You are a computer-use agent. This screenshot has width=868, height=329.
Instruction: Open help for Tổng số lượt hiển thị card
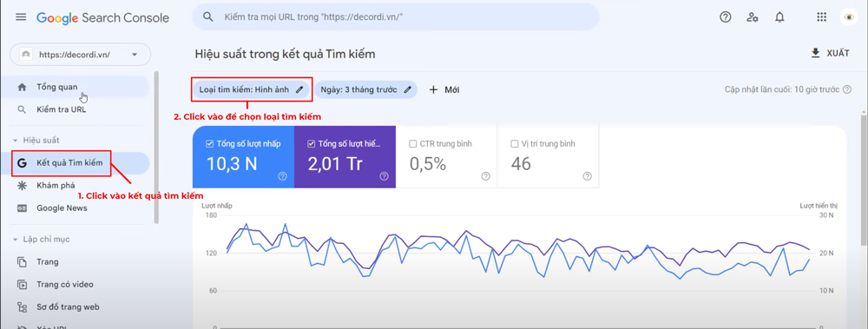point(385,176)
